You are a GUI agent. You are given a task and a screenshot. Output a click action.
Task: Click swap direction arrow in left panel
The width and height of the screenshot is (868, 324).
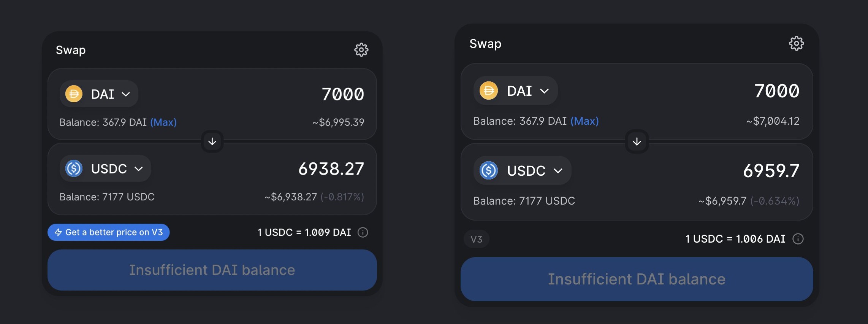coord(212,141)
